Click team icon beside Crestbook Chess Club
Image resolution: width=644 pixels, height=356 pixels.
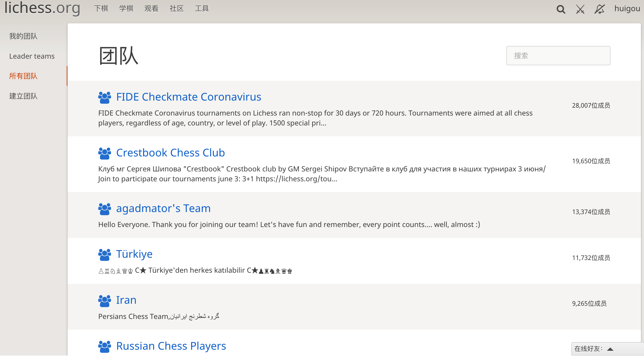click(x=104, y=153)
